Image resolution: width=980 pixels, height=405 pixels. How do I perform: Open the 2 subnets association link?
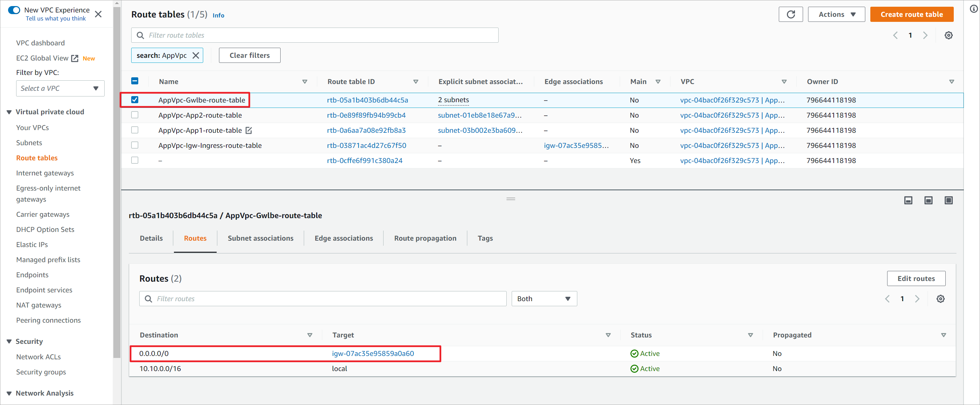pos(453,100)
